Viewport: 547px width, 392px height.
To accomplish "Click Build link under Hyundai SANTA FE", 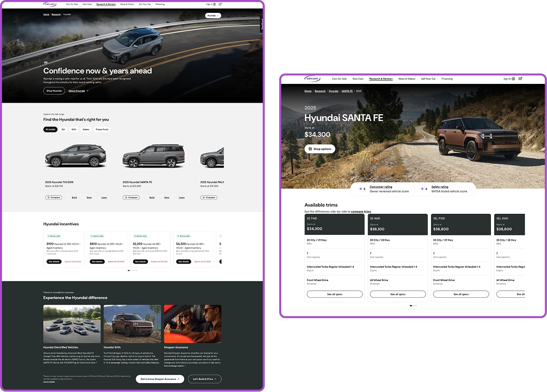I will pyautogui.click(x=152, y=197).
